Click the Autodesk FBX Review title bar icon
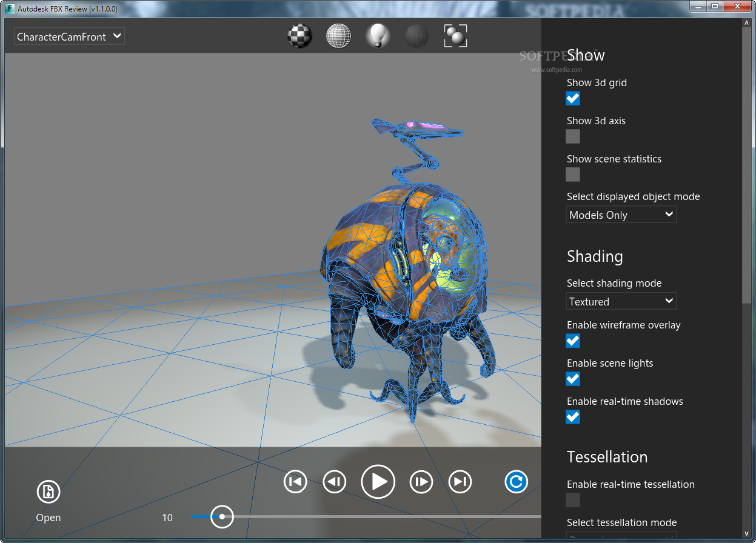The height and width of the screenshot is (543, 756). (x=10, y=8)
